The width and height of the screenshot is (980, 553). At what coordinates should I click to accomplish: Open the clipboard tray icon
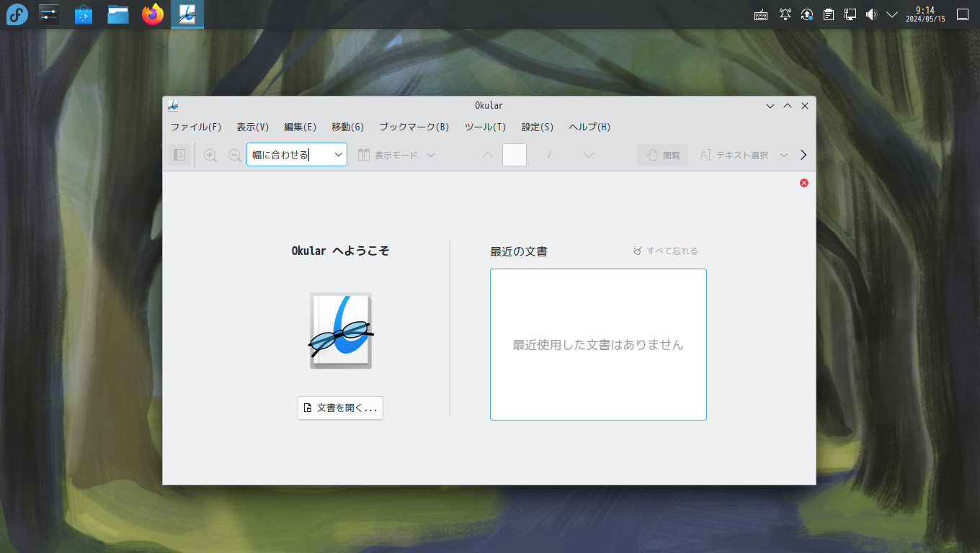pyautogui.click(x=829, y=14)
